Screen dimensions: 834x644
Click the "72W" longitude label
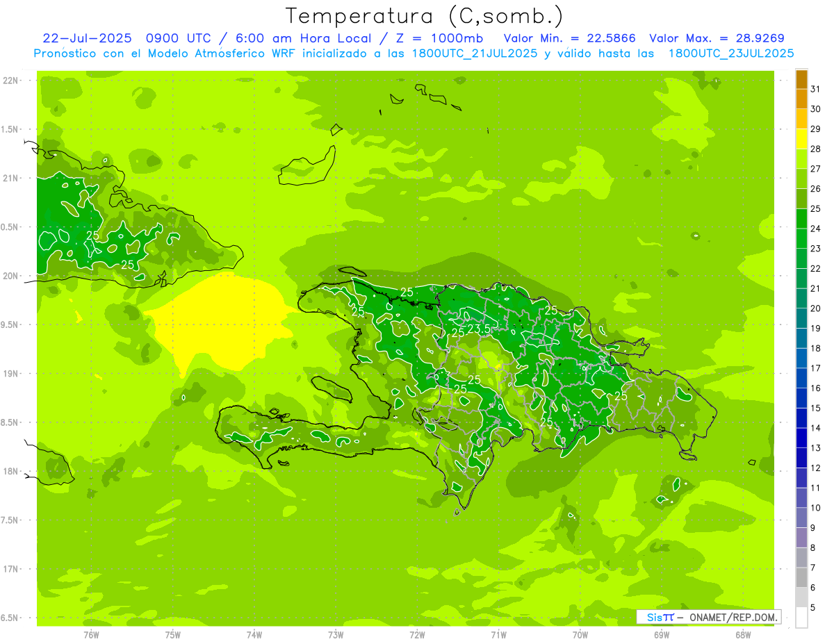(x=417, y=634)
